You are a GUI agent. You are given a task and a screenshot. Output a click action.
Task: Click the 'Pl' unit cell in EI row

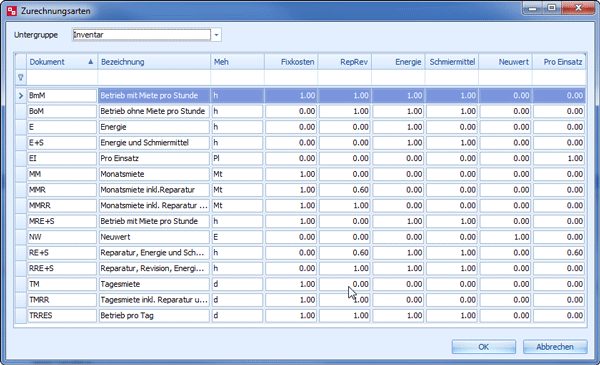pos(237,158)
